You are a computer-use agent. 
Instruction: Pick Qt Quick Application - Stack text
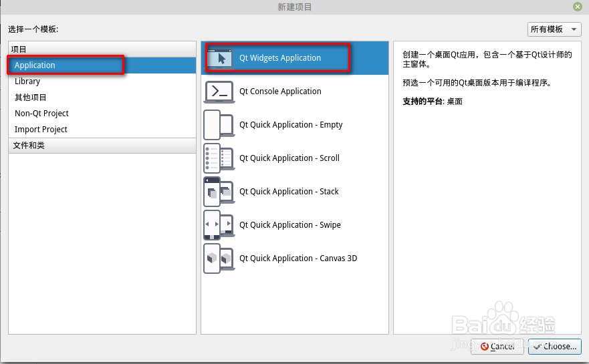click(x=289, y=192)
